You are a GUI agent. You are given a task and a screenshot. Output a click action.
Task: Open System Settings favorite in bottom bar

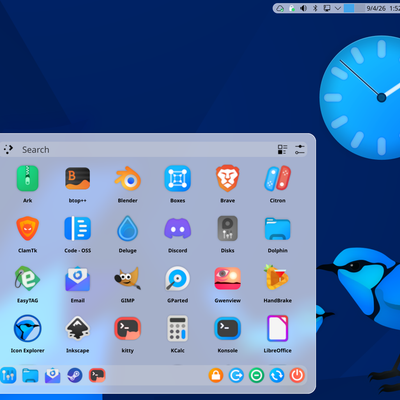coord(8,376)
